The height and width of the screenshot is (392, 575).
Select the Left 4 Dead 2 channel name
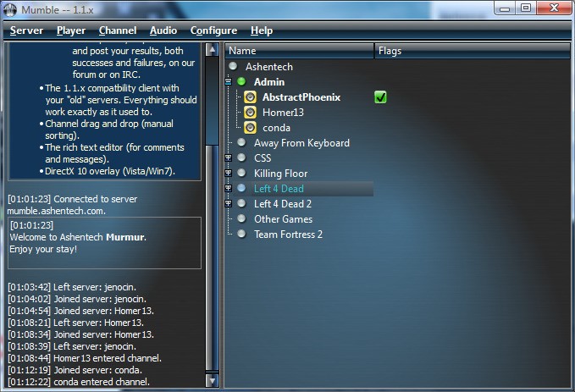click(283, 203)
